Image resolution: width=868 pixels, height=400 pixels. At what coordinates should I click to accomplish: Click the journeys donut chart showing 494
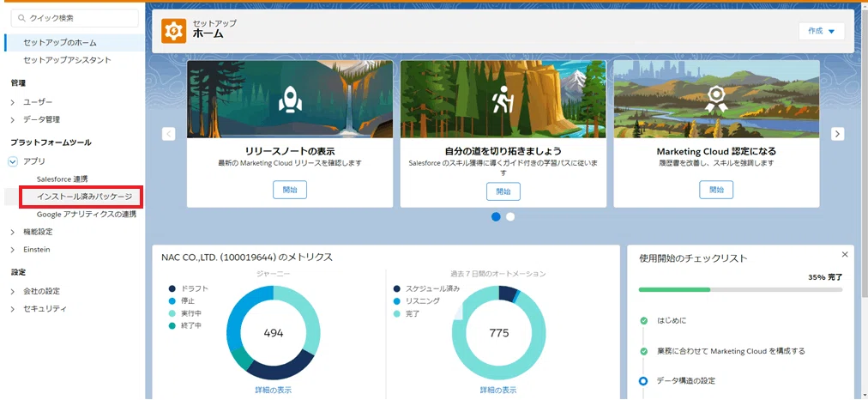click(274, 333)
